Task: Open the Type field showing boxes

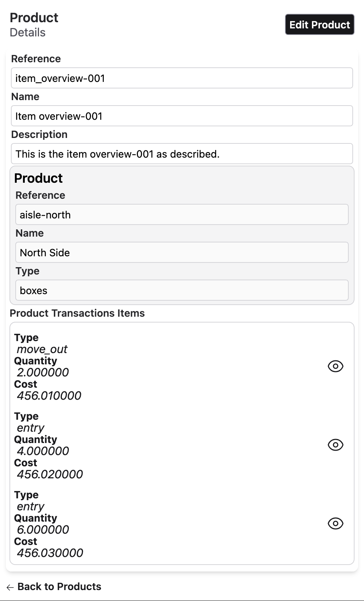Action: pyautogui.click(x=182, y=290)
